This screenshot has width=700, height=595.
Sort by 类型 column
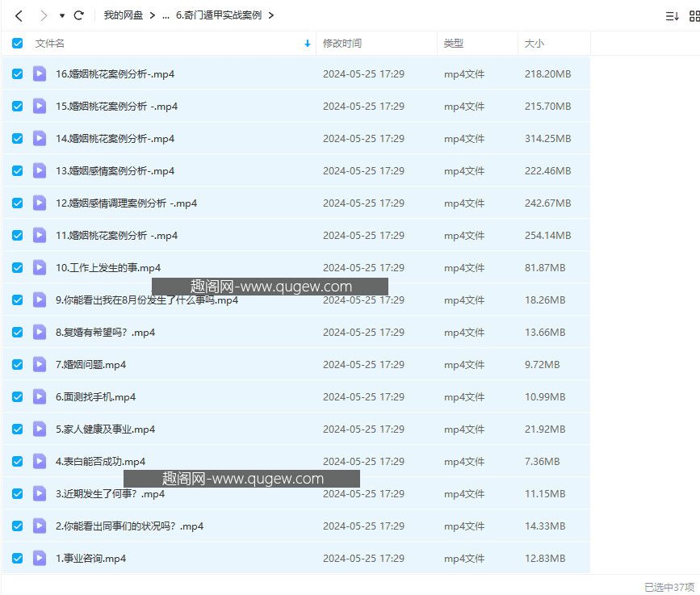pyautogui.click(x=453, y=44)
